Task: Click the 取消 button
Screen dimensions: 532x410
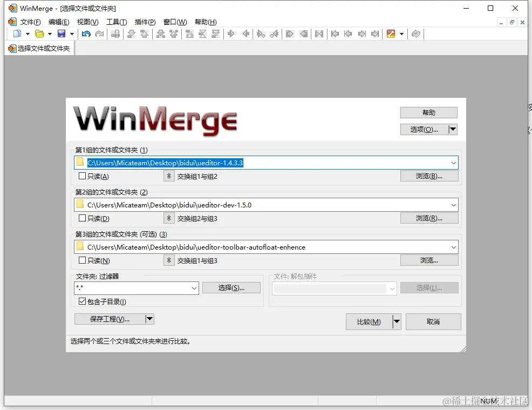Action: pos(433,322)
